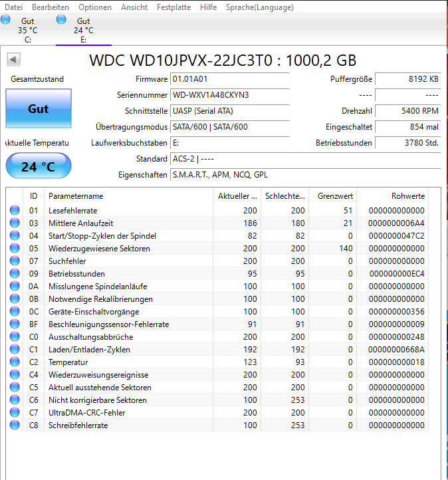Click the 24 °C temperature button

(x=39, y=166)
